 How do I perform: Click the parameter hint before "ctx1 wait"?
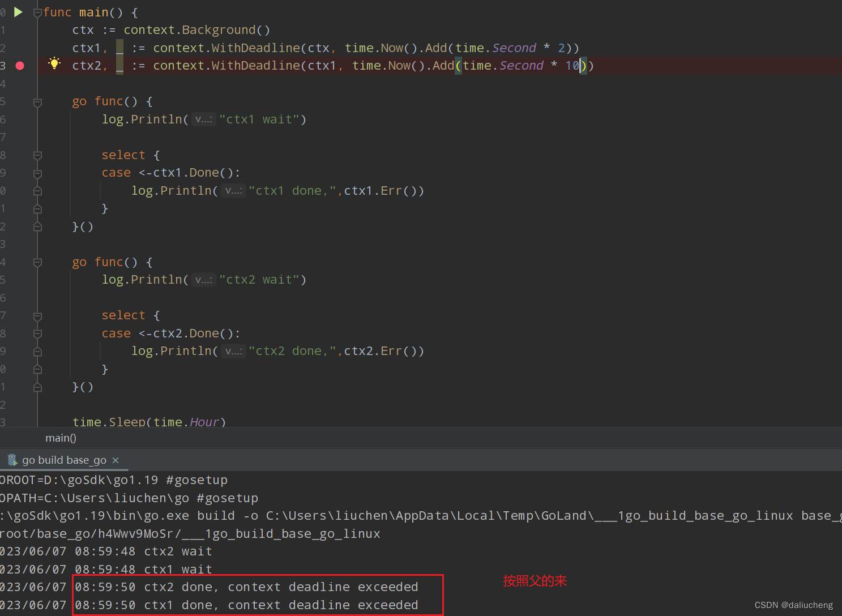tap(203, 119)
